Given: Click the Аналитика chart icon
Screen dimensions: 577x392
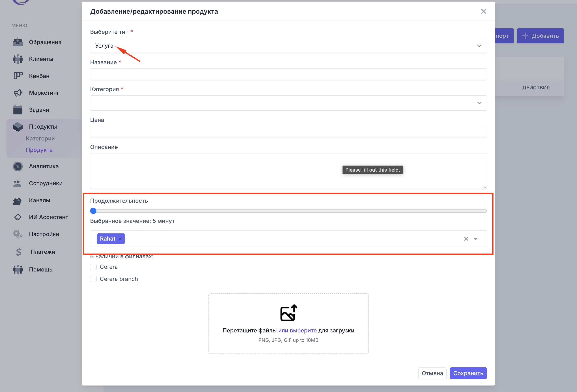Looking at the screenshot, I should pos(18,166).
